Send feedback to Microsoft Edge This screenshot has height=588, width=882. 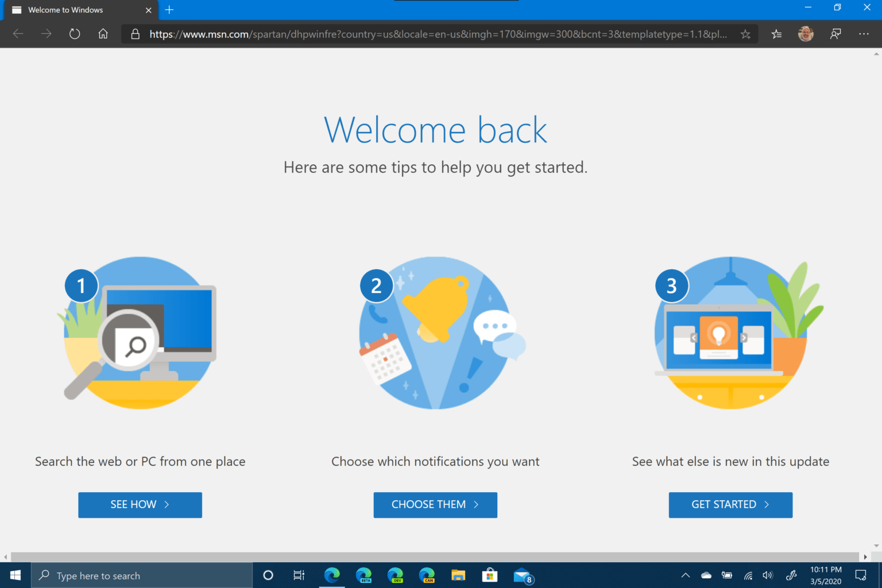(835, 34)
